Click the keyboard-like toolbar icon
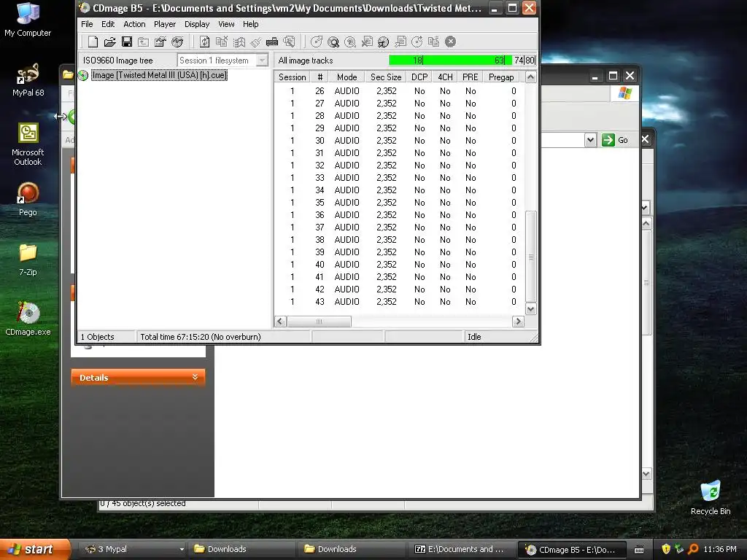This screenshot has width=747, height=560. click(x=272, y=42)
